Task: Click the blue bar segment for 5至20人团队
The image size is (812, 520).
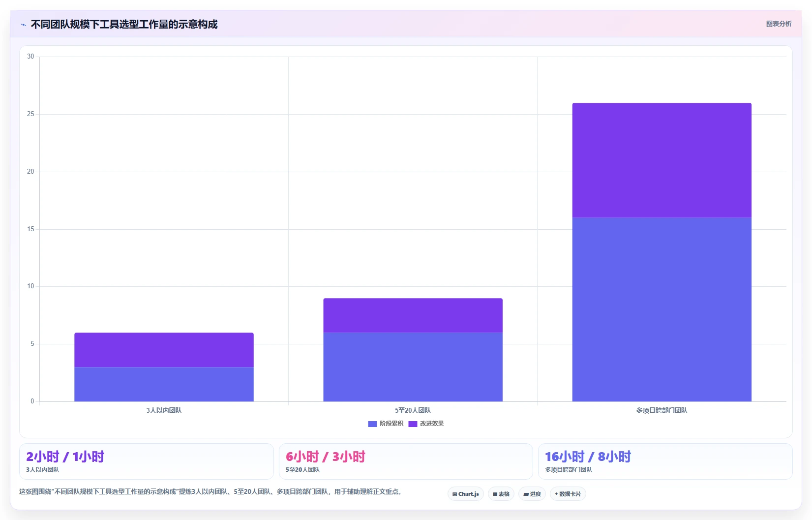Action: point(413,367)
